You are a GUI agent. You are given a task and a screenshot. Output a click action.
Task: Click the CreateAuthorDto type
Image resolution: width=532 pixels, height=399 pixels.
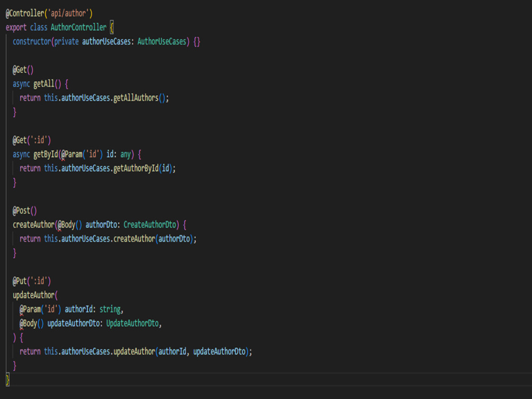click(149, 225)
